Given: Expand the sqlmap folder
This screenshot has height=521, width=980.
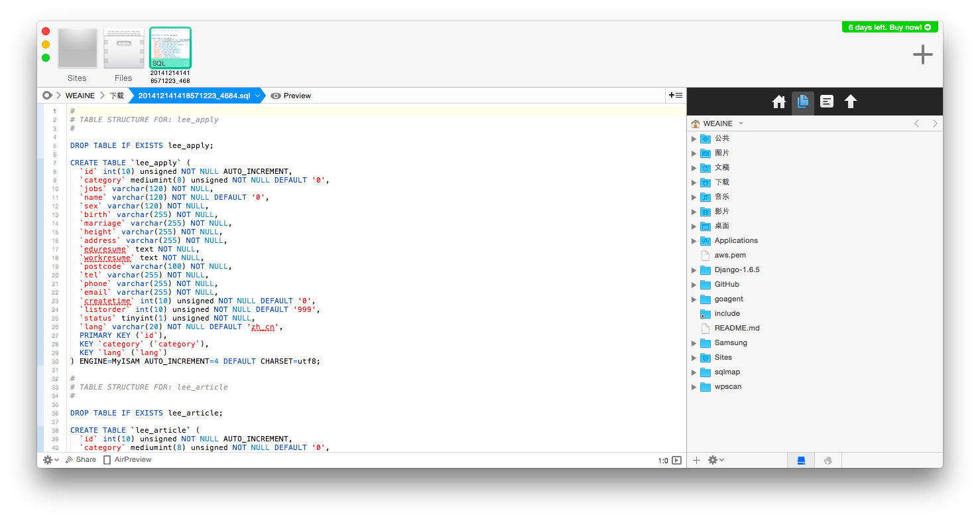Looking at the screenshot, I should (694, 372).
